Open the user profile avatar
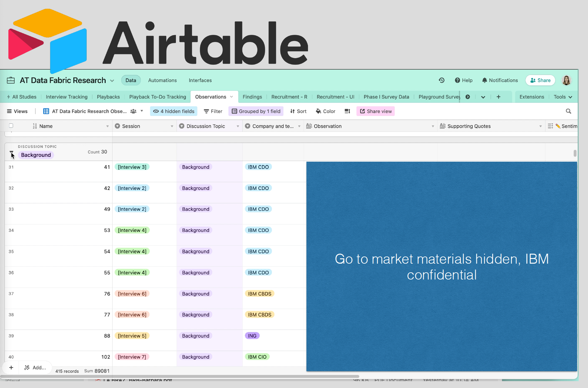Screen dimensions: 588x388 [x=567, y=80]
